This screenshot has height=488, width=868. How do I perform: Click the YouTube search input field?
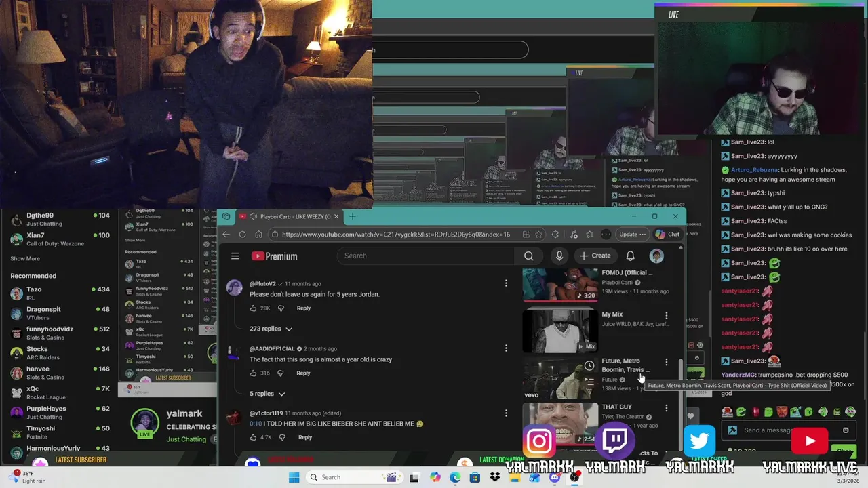(427, 256)
